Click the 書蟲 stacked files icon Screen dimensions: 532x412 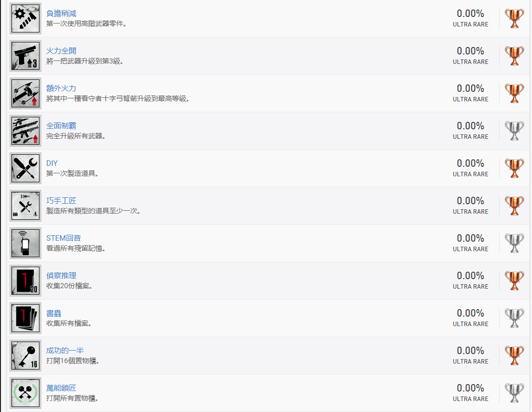click(x=25, y=318)
